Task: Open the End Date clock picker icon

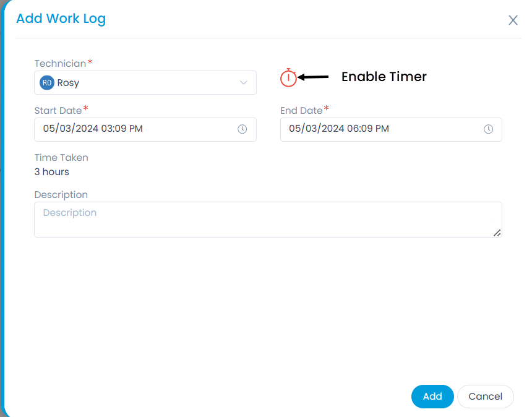Action: click(488, 129)
